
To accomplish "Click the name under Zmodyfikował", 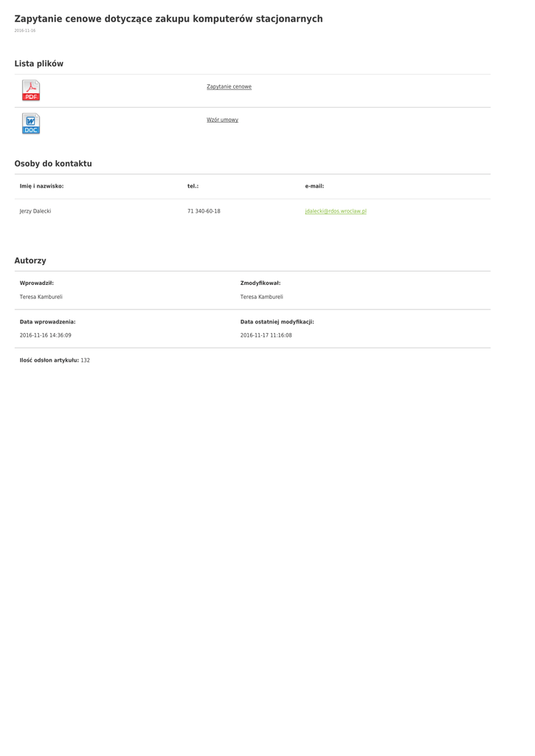I will (x=261, y=297).
